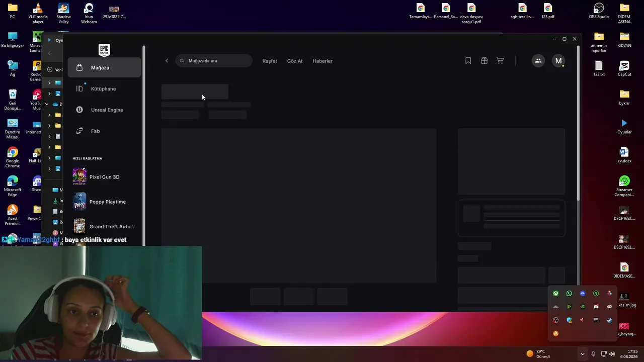Select the Bu bilgisayar desktop icon
The image size is (644, 362).
(13, 40)
